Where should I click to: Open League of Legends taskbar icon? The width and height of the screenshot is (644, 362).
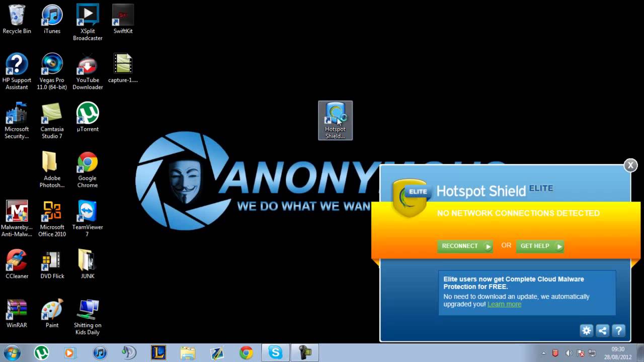(x=158, y=353)
